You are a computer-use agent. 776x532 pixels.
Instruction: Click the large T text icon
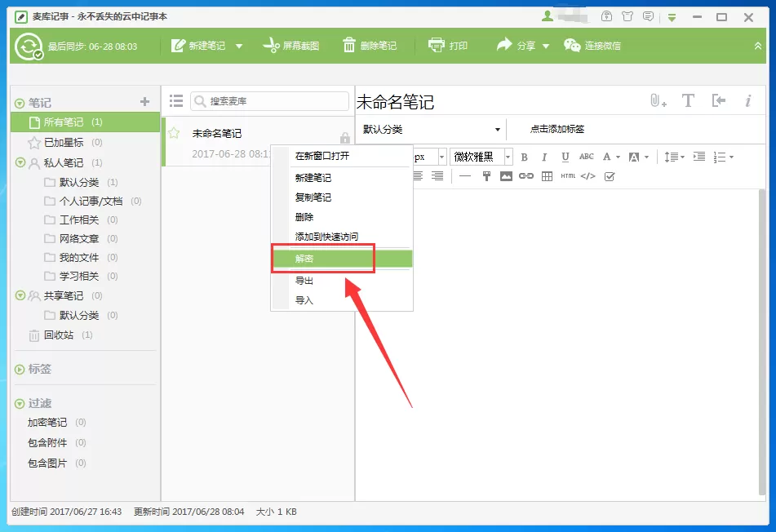pyautogui.click(x=688, y=101)
